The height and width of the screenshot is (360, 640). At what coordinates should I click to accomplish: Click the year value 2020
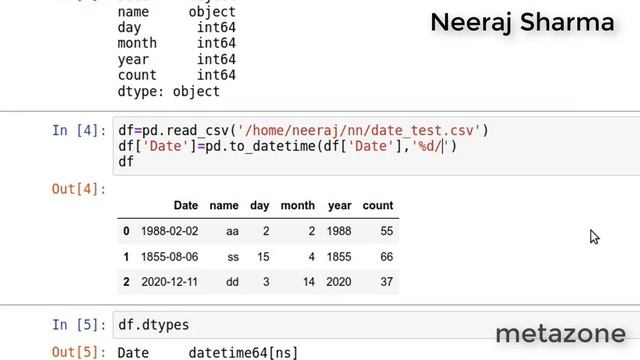coord(339,282)
